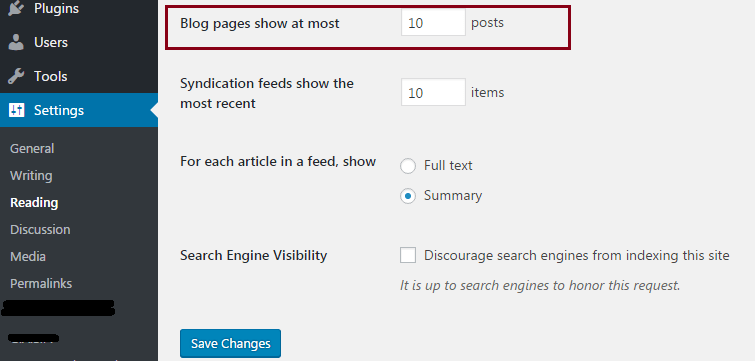Click the Users person icon
The width and height of the screenshot is (755, 361).
click(x=16, y=42)
